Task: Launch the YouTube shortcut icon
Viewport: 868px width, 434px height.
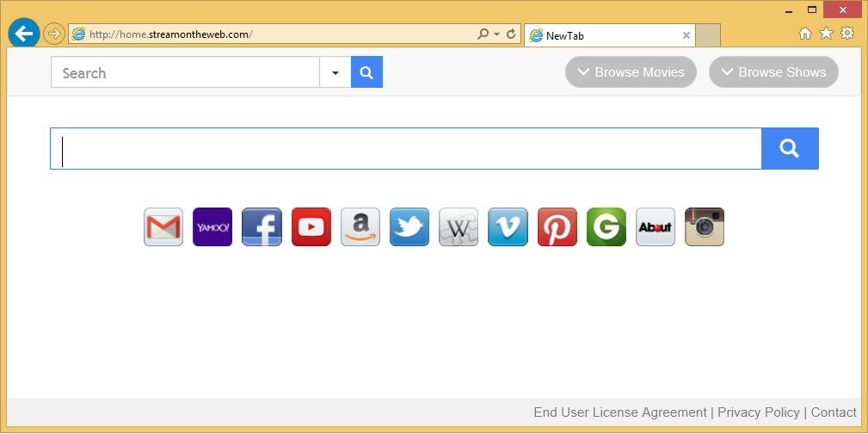Action: click(311, 227)
